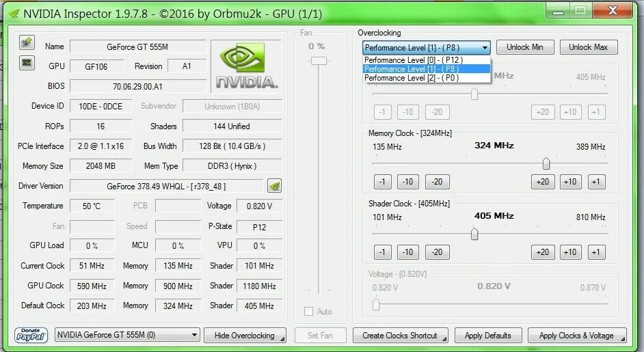Click the P-State value P12
This screenshot has height=352, width=644.
pos(259,227)
